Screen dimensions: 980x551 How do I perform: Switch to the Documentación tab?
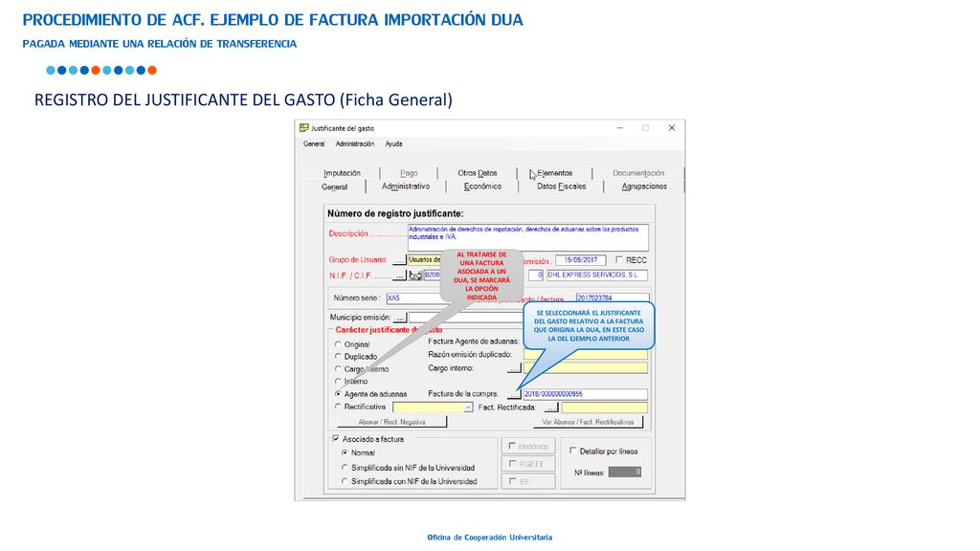pos(638,173)
